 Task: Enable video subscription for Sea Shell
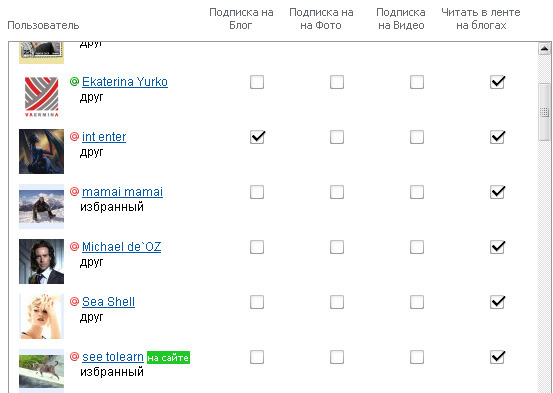(x=417, y=302)
